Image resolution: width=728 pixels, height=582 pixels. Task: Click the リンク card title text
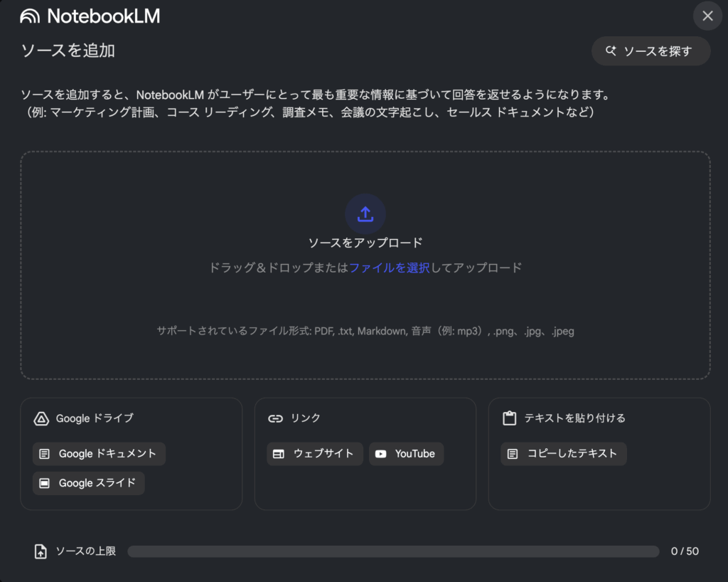306,418
